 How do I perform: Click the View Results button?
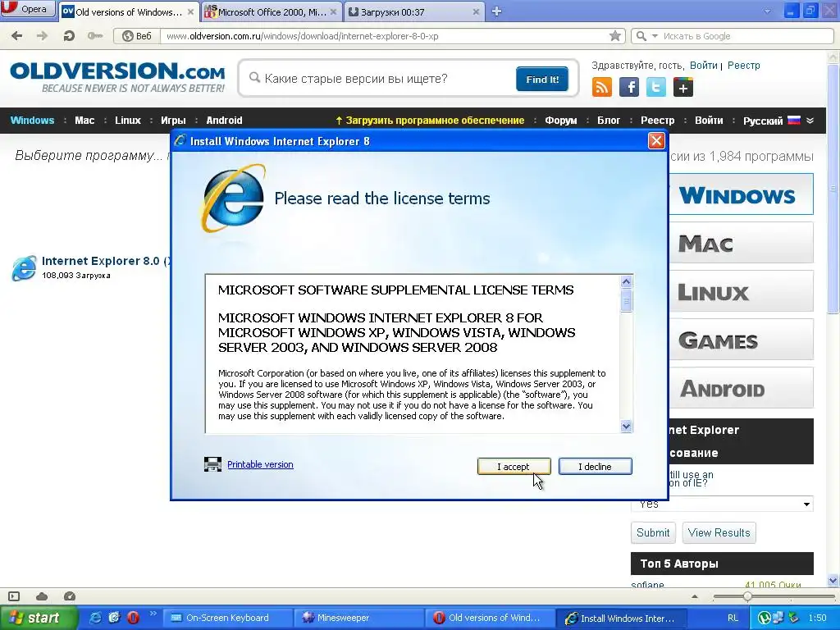tap(719, 532)
